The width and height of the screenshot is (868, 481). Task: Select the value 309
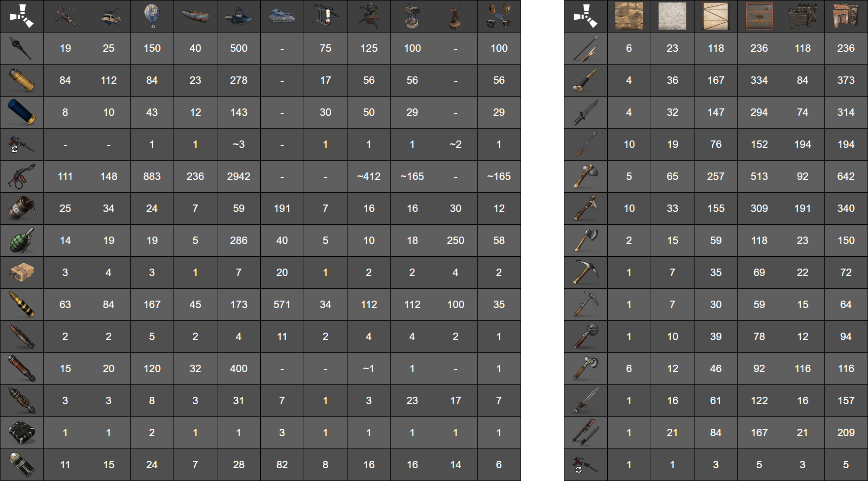coord(759,208)
